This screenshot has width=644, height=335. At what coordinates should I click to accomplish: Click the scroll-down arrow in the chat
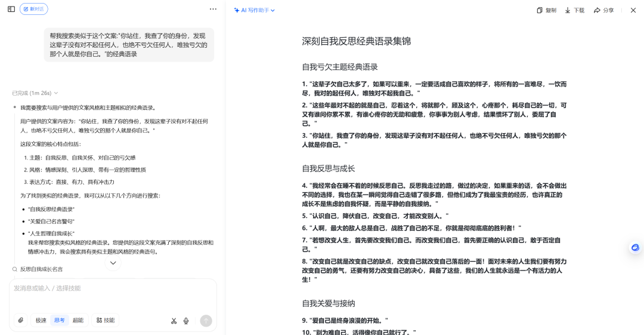(113, 263)
